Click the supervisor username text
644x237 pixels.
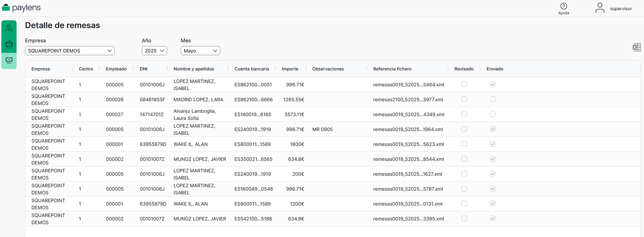[x=621, y=9]
